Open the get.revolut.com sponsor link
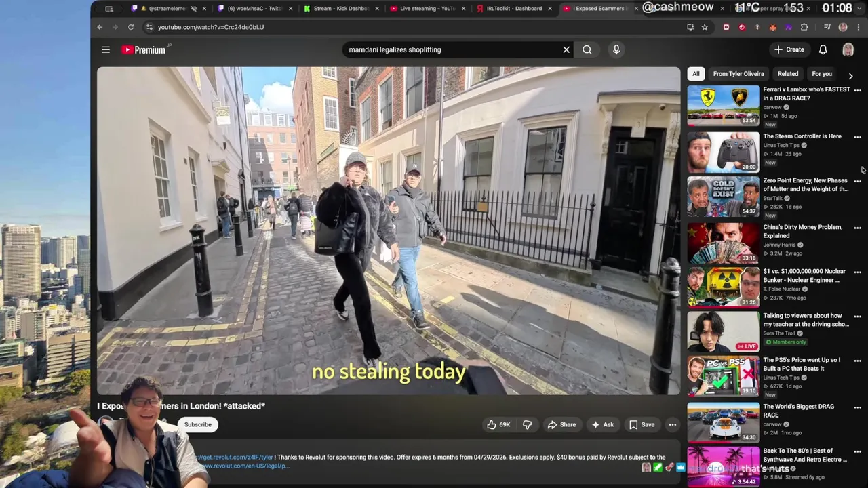The height and width of the screenshot is (488, 868). point(235,457)
